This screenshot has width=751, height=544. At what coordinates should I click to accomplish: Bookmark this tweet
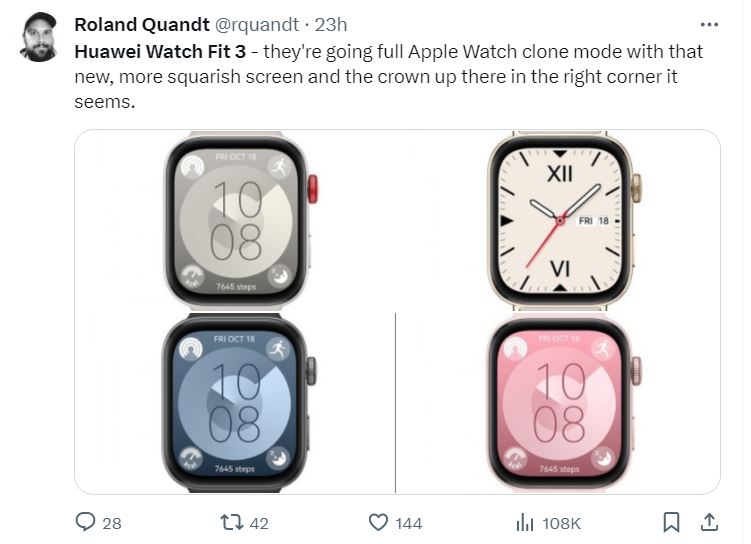click(x=672, y=522)
